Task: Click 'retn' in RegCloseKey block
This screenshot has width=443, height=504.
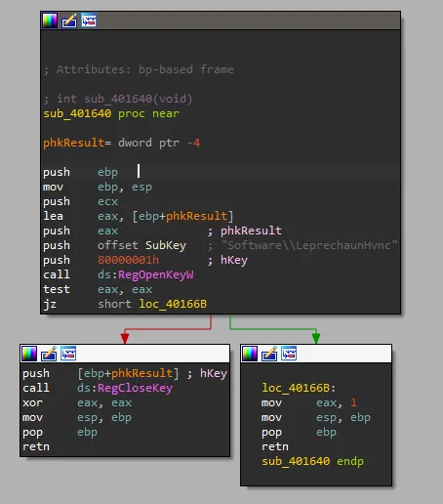Action: coord(36,446)
